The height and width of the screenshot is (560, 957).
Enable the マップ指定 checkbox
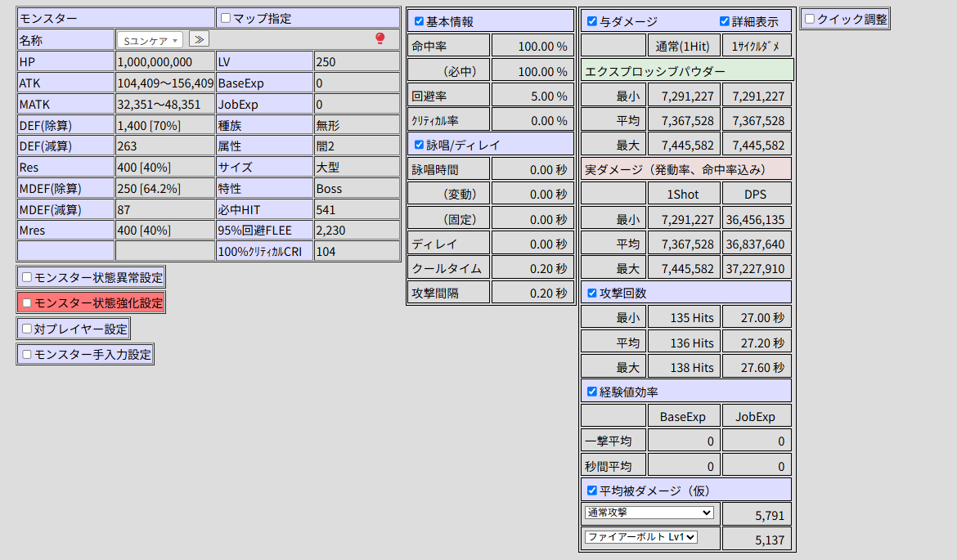click(227, 19)
